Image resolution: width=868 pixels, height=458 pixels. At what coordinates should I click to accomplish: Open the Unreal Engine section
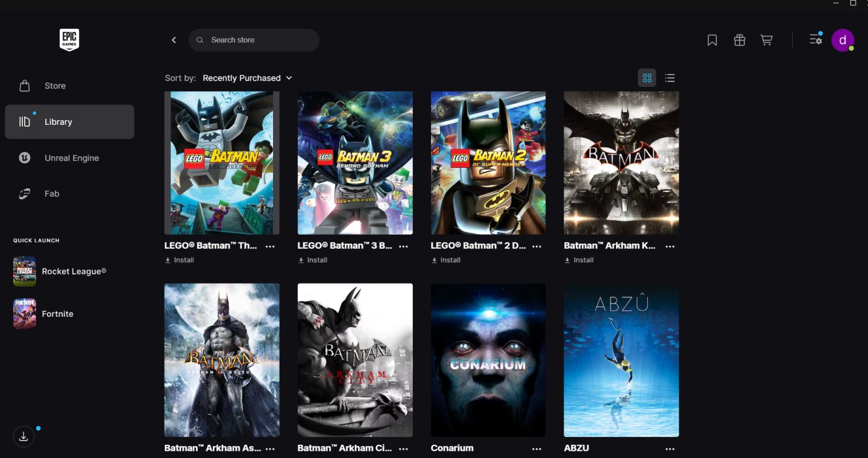tap(69, 158)
